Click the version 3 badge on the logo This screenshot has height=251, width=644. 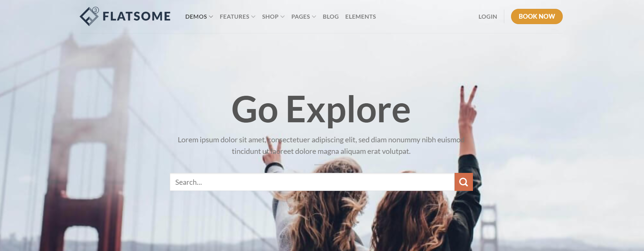point(96,10)
